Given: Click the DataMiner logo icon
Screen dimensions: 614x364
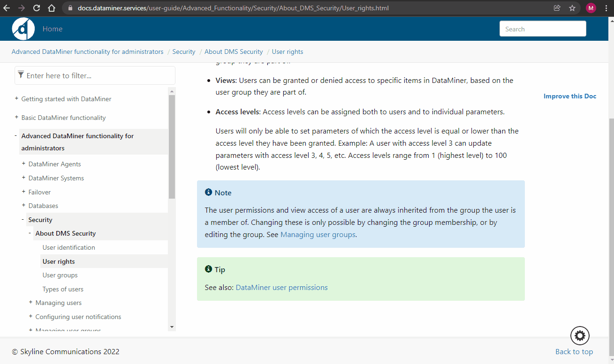Looking at the screenshot, I should [23, 29].
